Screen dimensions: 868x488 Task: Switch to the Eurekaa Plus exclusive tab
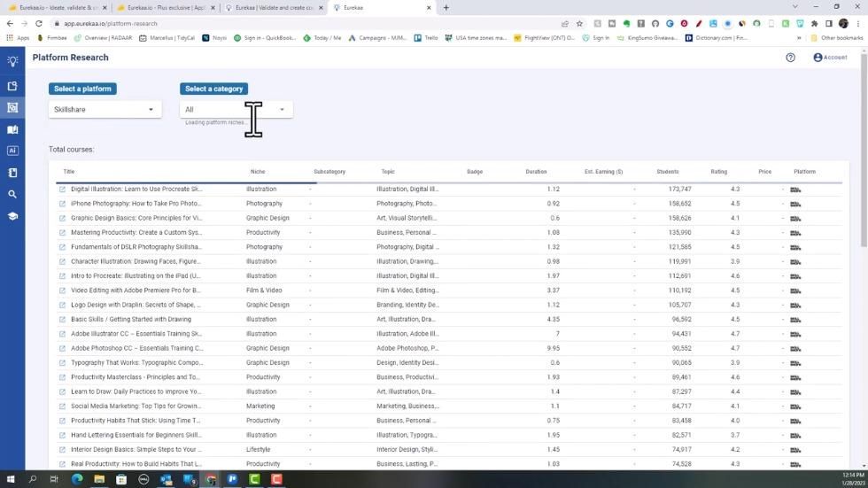[x=165, y=8]
